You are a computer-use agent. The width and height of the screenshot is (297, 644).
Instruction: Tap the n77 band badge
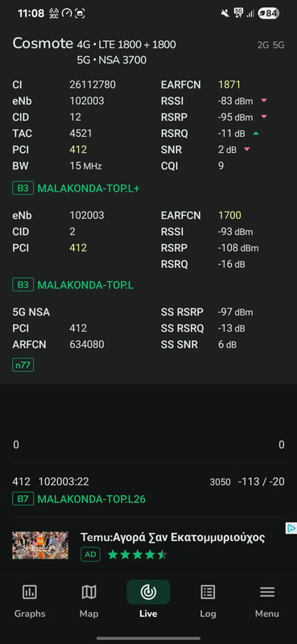pos(23,365)
